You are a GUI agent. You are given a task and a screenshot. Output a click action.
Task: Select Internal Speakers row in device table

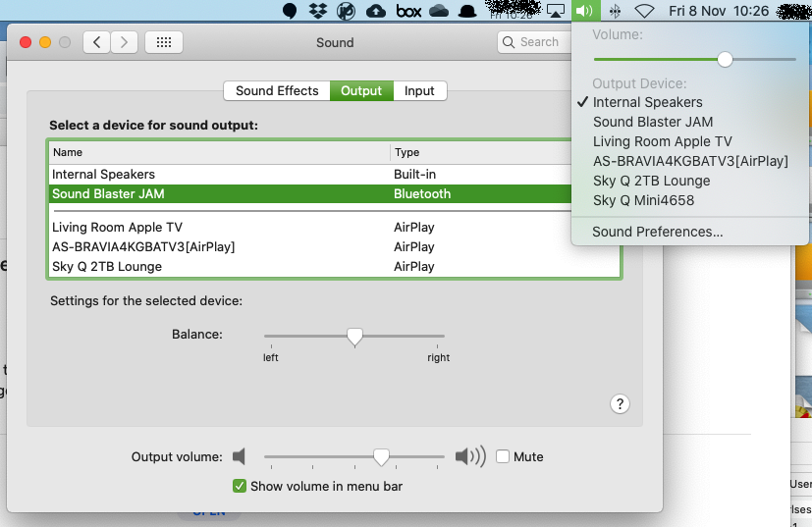(x=310, y=175)
